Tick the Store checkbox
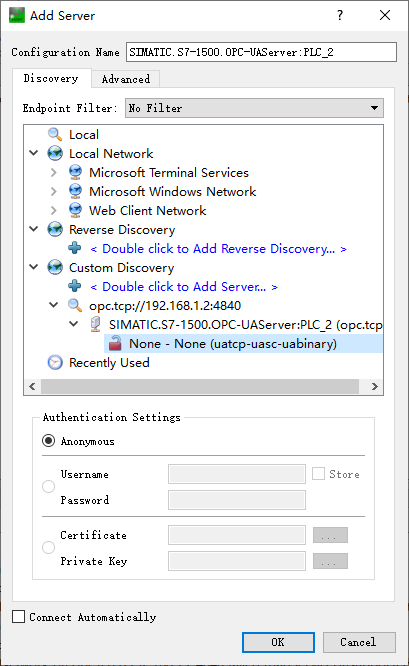Viewport: 409px width, 666px height. coord(318,474)
